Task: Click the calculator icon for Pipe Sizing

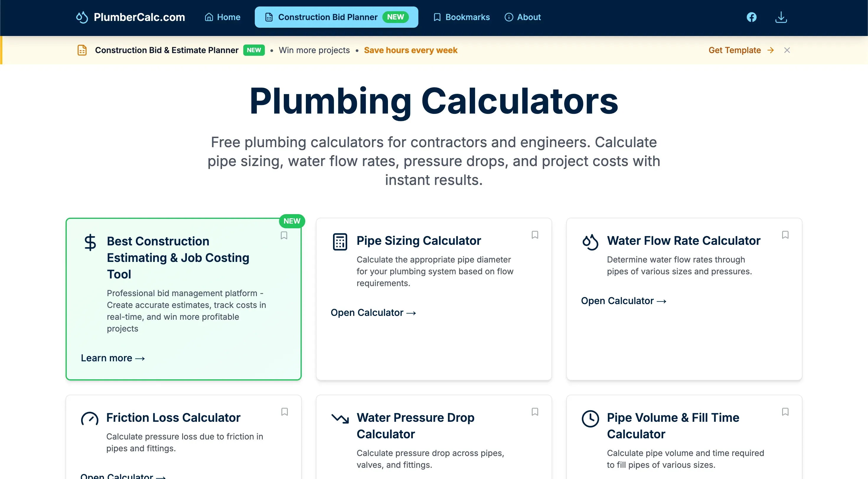Action: pyautogui.click(x=340, y=242)
